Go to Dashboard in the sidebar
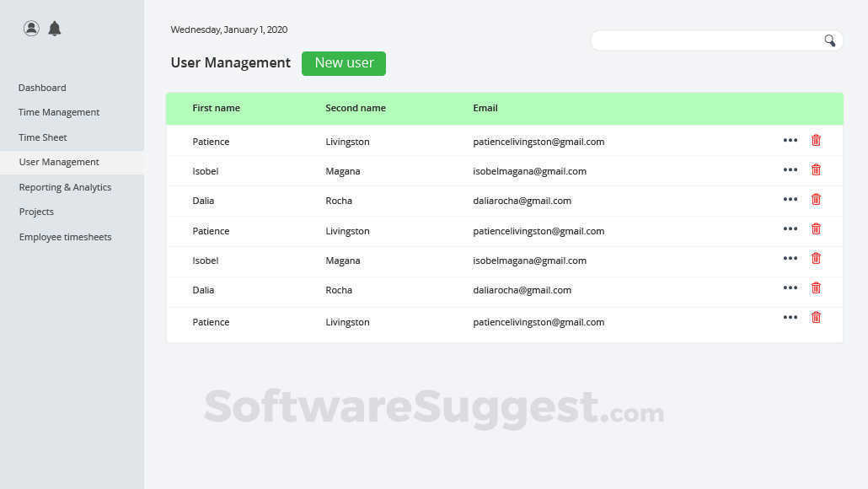Viewport: 868px width, 489px height. click(x=42, y=88)
